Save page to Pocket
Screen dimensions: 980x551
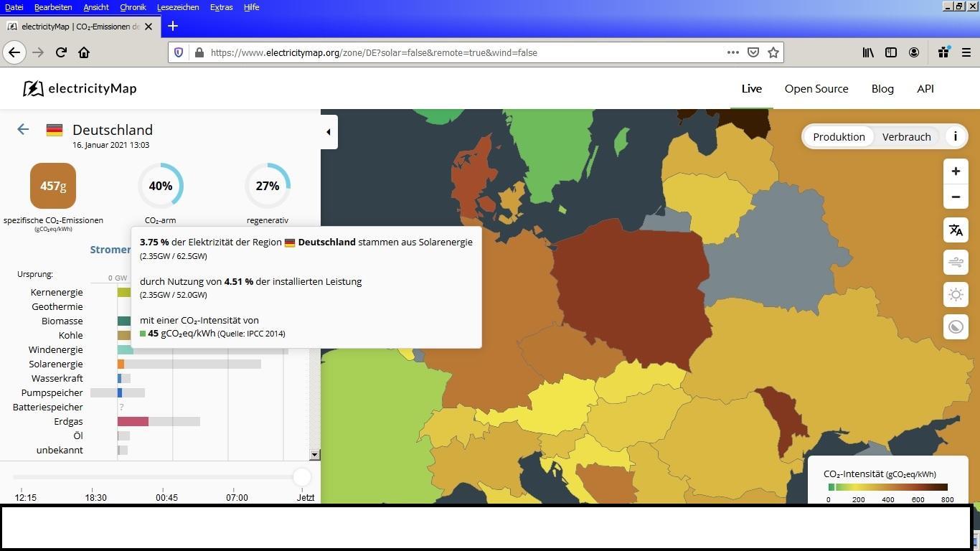(x=753, y=52)
